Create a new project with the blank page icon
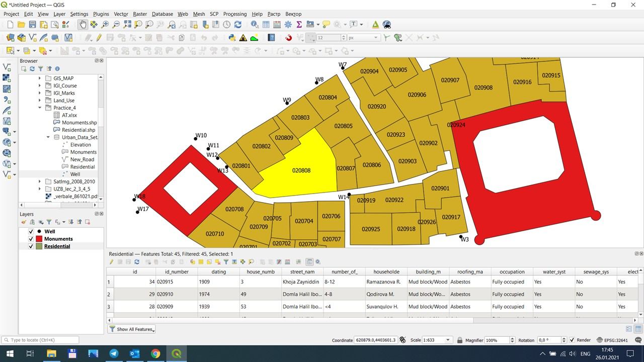 click(x=10, y=24)
